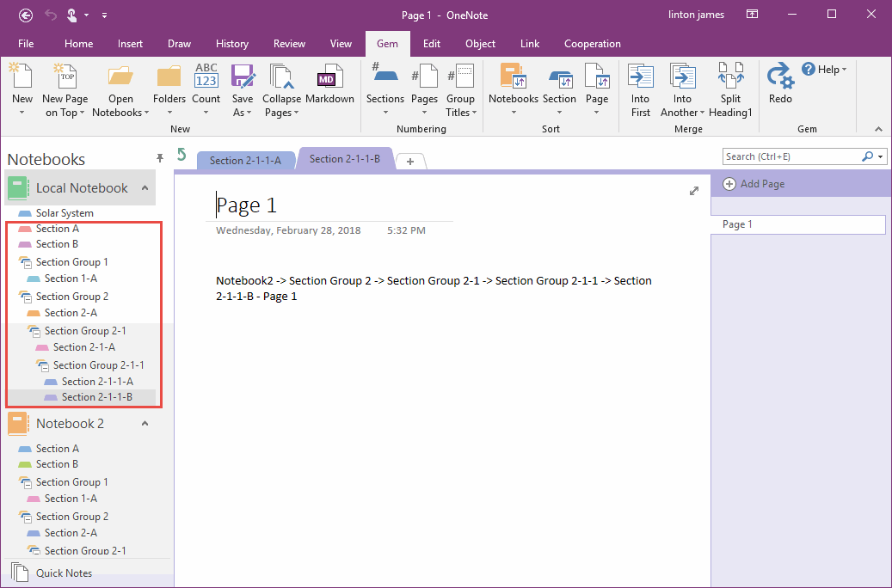
Task: Click the Save As icon
Action: coord(243,77)
